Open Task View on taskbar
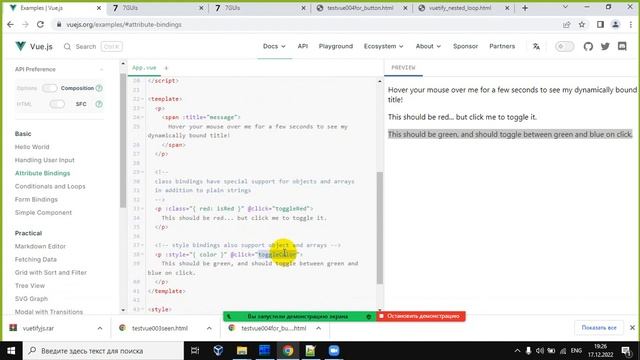This screenshot has height=360, width=640. [195, 351]
